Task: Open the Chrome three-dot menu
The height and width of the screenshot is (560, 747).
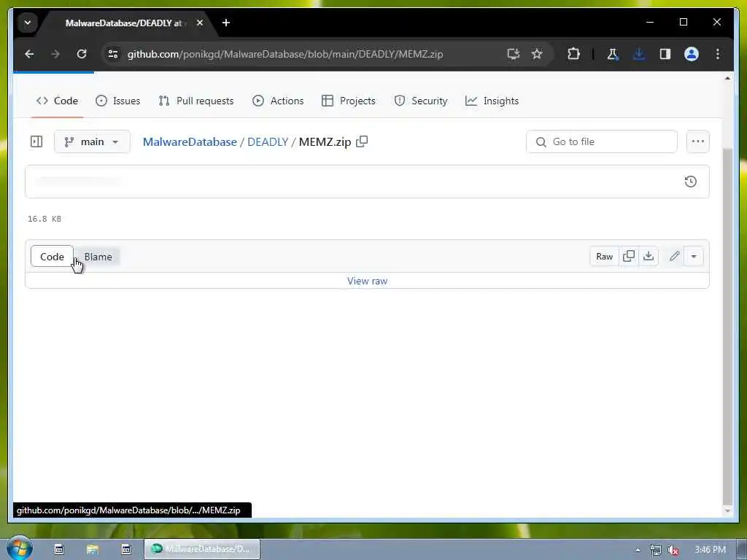Action: 718,54
